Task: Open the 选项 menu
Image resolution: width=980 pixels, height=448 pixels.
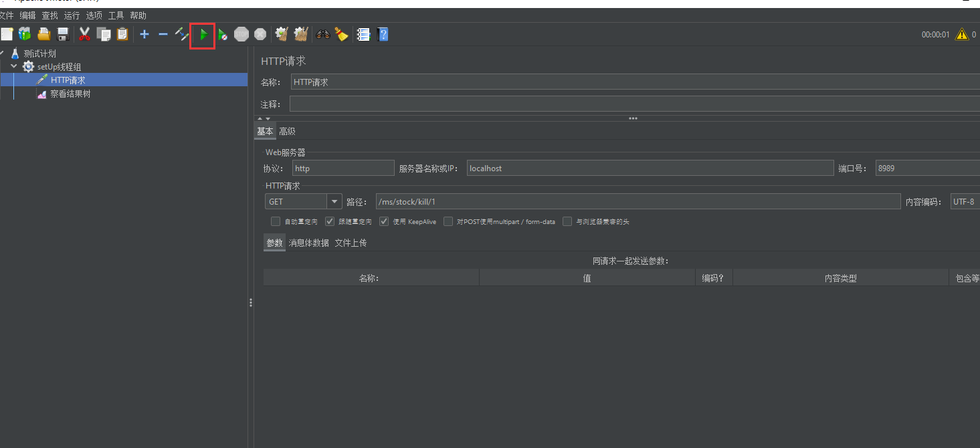Action: point(94,15)
